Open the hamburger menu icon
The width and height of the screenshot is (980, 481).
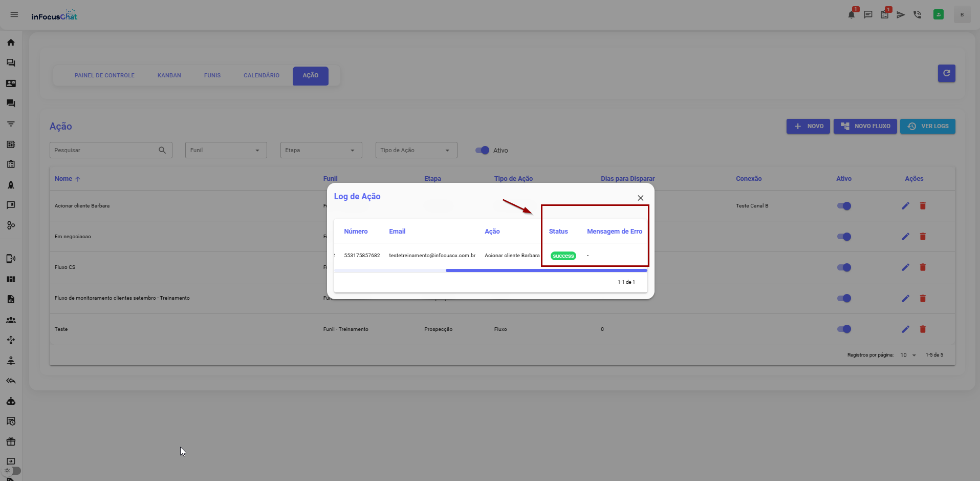(14, 15)
